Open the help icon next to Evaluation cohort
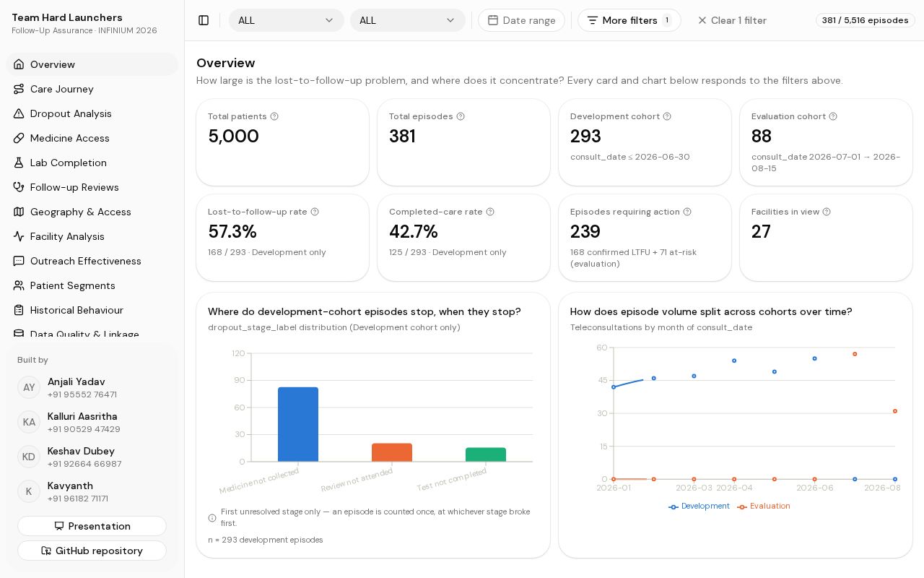The image size is (924, 578). pyautogui.click(x=833, y=116)
